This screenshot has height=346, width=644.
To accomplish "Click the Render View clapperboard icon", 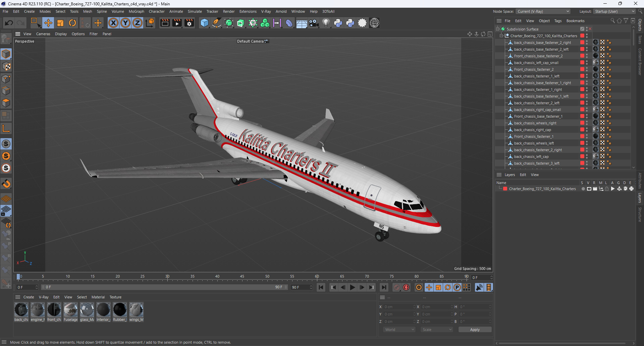I will (165, 23).
